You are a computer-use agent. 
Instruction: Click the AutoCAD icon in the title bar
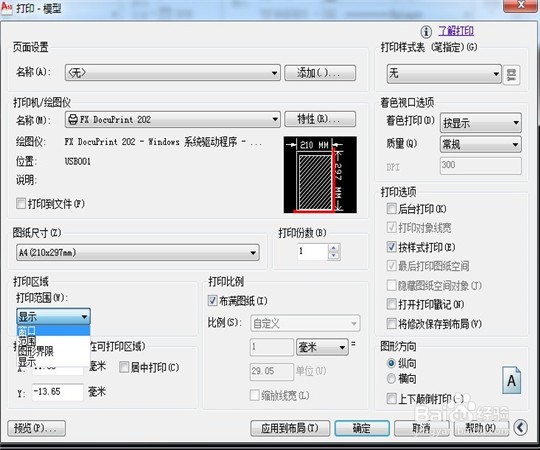7,8
